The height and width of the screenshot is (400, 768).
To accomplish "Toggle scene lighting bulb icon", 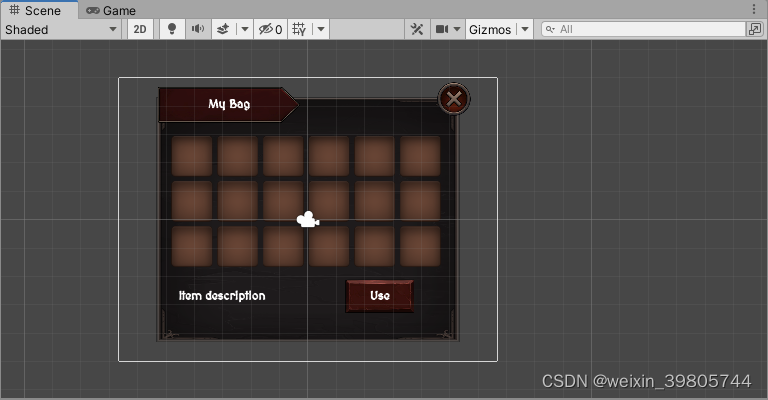I will pos(172,29).
